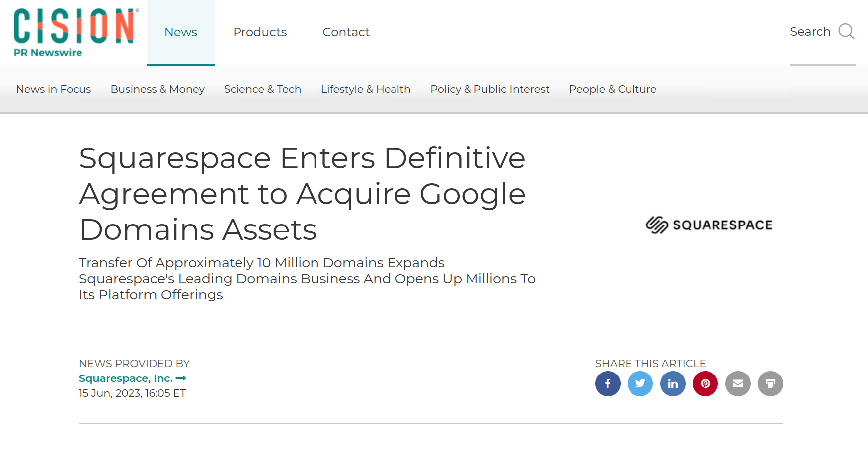Click the Search text field
This screenshot has height=450, width=868.
[810, 32]
